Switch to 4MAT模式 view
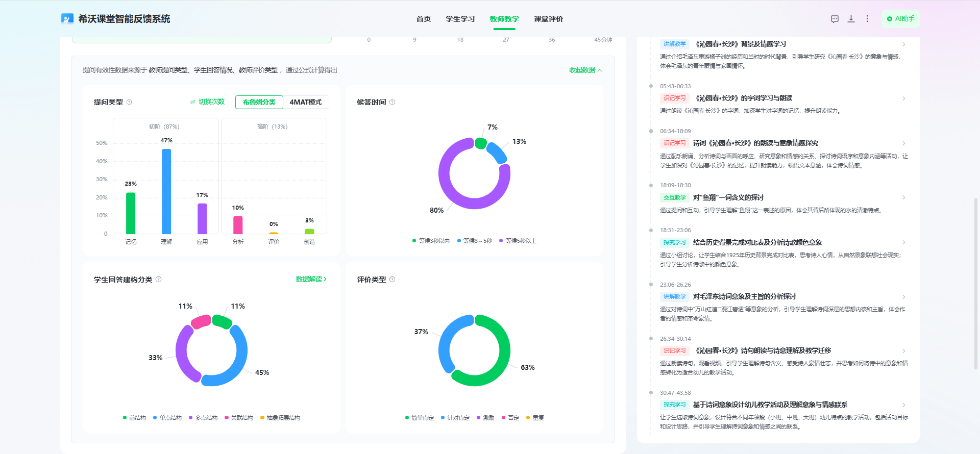Image resolution: width=980 pixels, height=454 pixels. pyautogui.click(x=305, y=102)
